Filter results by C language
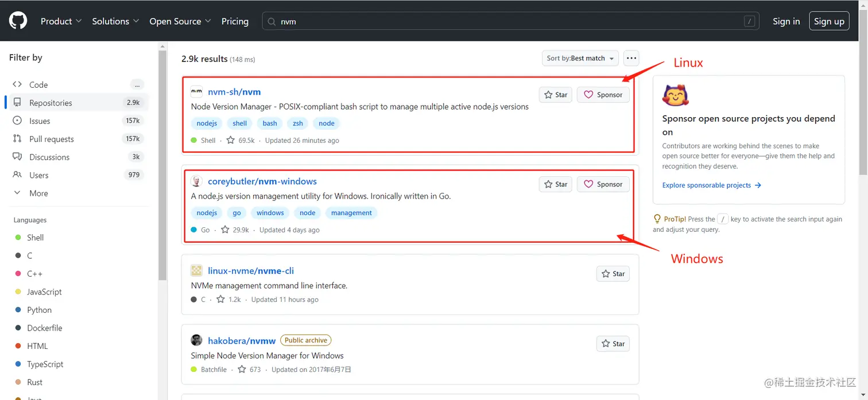Viewport: 868px width, 400px height. (77, 255)
